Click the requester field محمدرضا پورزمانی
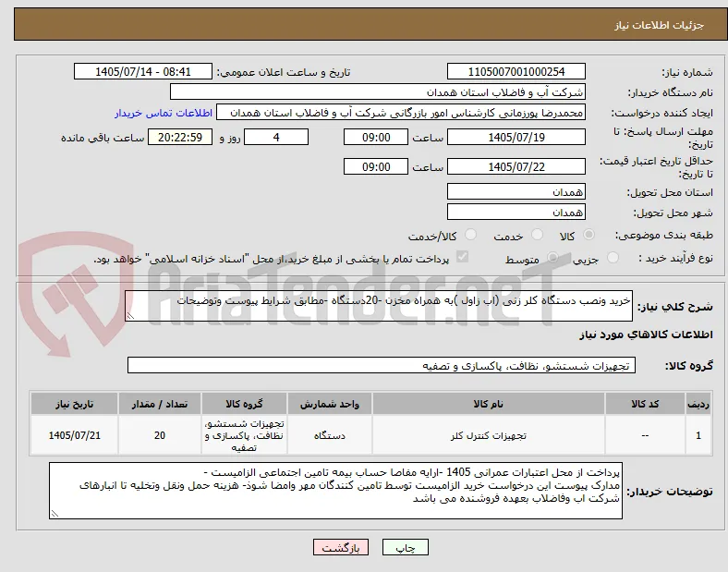The width and height of the screenshot is (728, 572). click(x=401, y=113)
